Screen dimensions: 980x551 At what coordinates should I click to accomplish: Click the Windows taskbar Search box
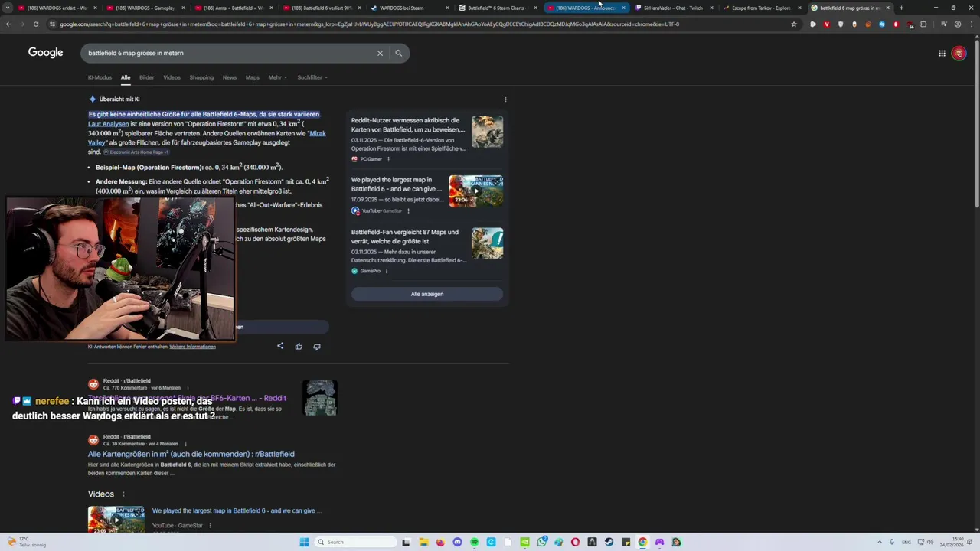pyautogui.click(x=355, y=542)
